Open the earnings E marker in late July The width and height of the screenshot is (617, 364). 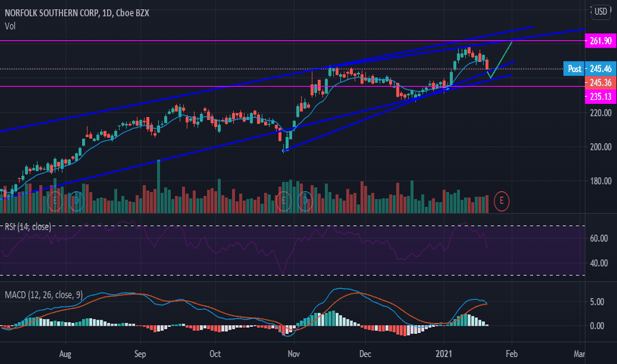point(55,201)
